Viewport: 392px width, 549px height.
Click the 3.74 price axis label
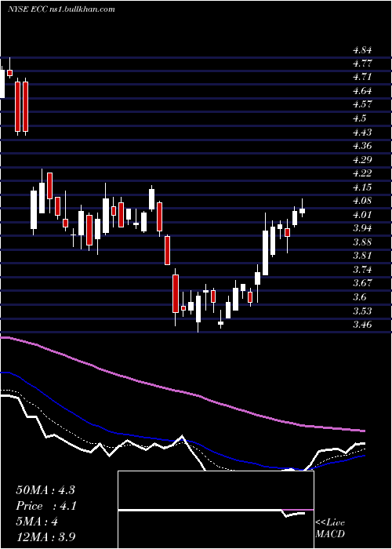pos(362,271)
